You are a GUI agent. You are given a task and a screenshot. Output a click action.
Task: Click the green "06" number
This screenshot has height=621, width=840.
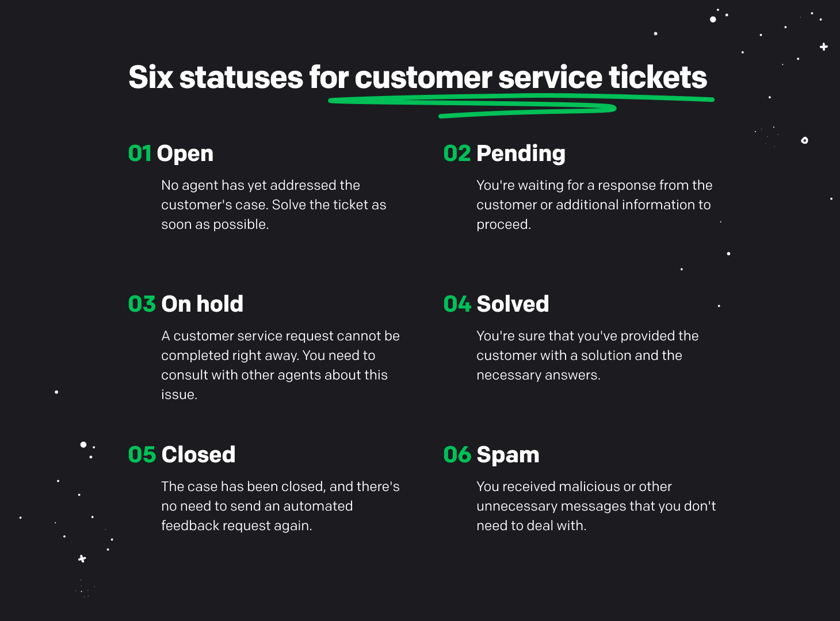[457, 455]
